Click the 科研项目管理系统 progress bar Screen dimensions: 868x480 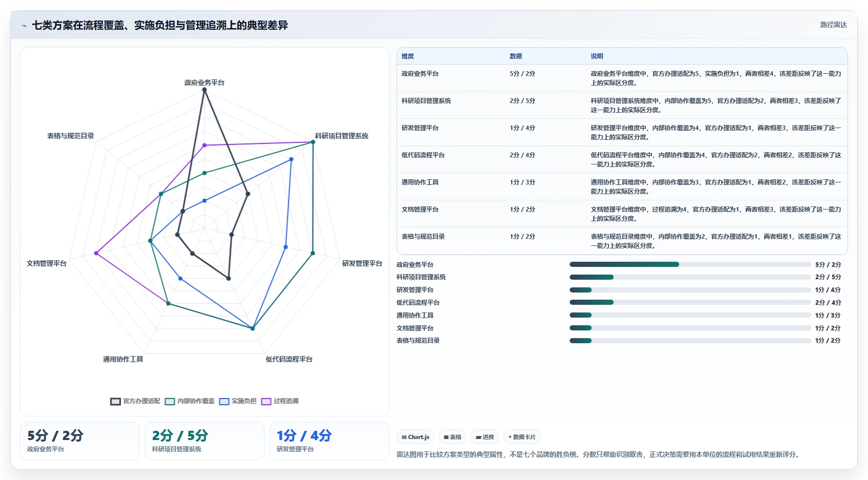coord(690,277)
